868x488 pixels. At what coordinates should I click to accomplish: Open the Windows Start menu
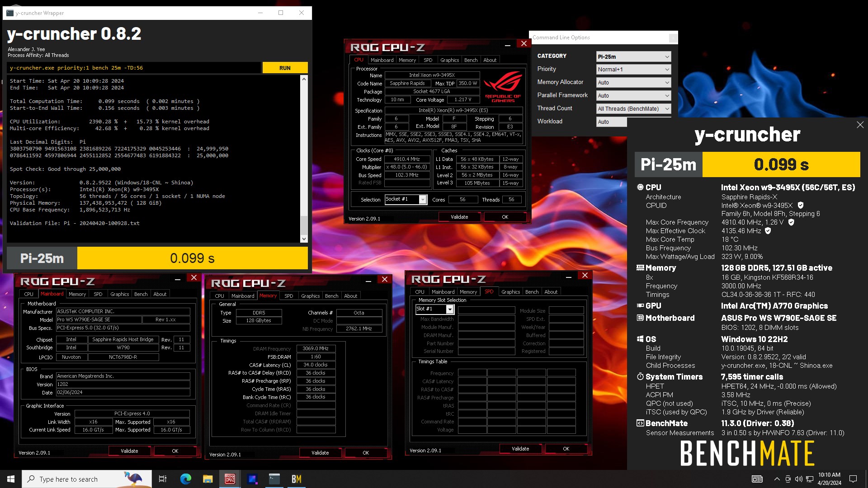tap(11, 479)
